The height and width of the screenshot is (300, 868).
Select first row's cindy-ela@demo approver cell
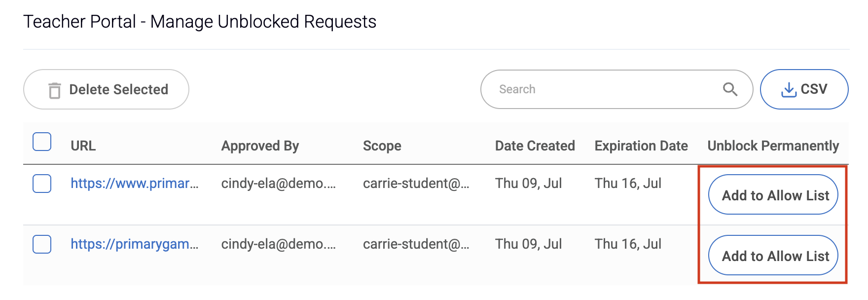click(279, 184)
